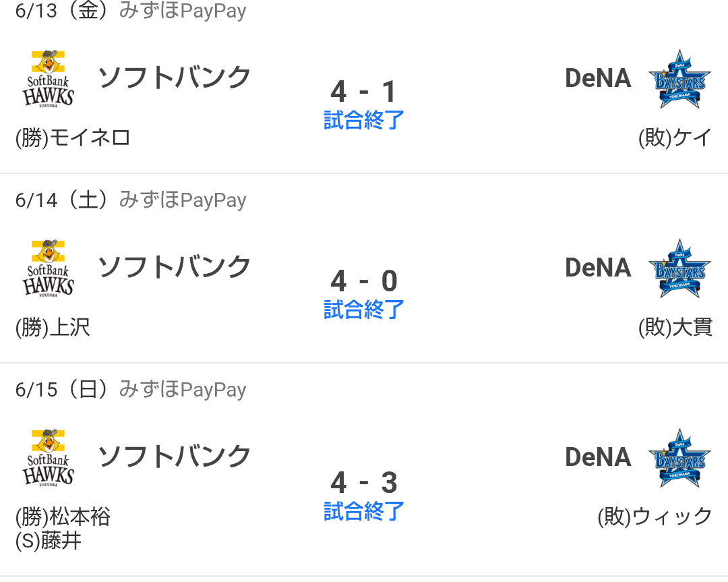Tap ソフトバンク team name in 6/15 game

click(175, 457)
